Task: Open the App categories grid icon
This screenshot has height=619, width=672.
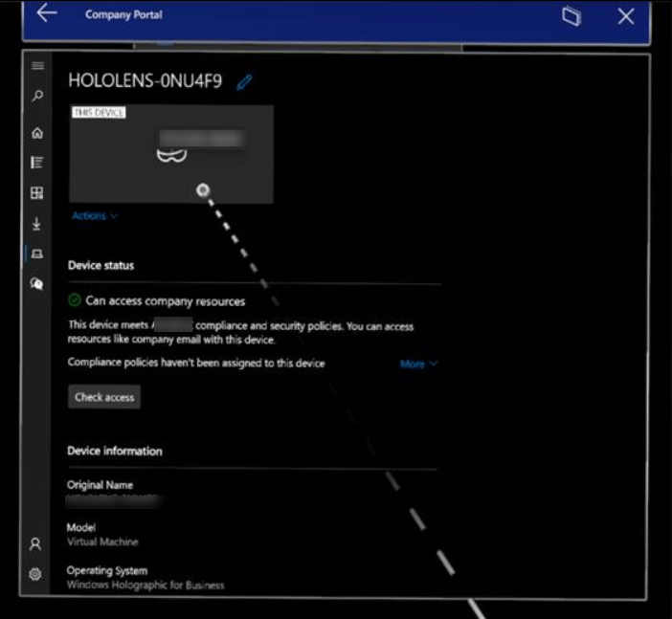Action: [37, 193]
